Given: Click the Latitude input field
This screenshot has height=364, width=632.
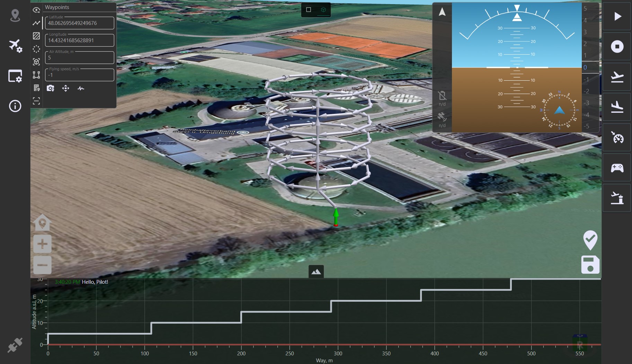Looking at the screenshot, I should [x=79, y=23].
